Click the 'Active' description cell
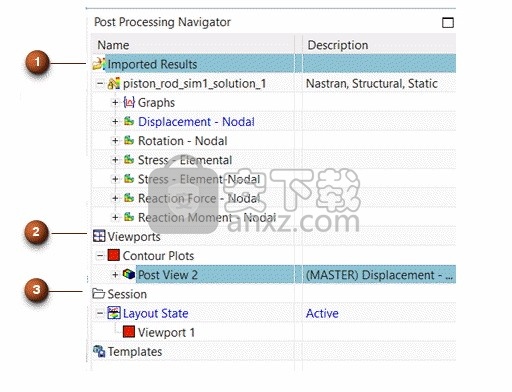 (322, 313)
